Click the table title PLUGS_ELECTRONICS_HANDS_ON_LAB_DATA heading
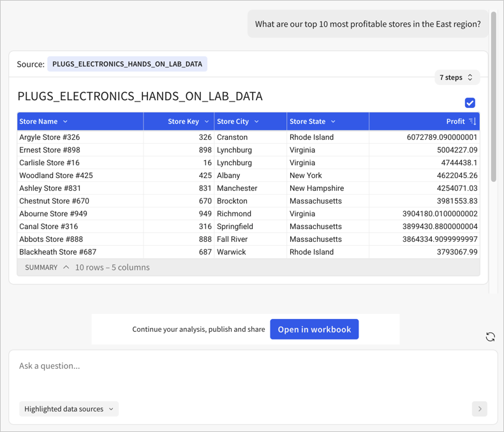Screen dimensions: 504x432 click(140, 96)
